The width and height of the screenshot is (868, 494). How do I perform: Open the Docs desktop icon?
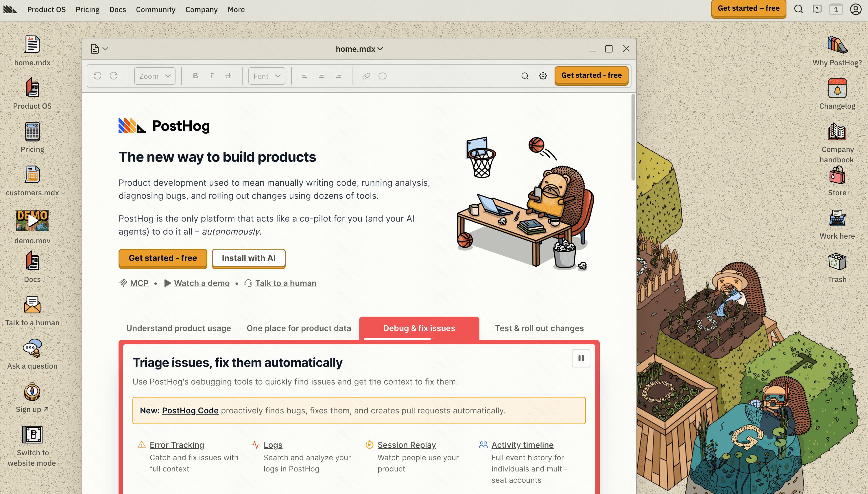[32, 261]
